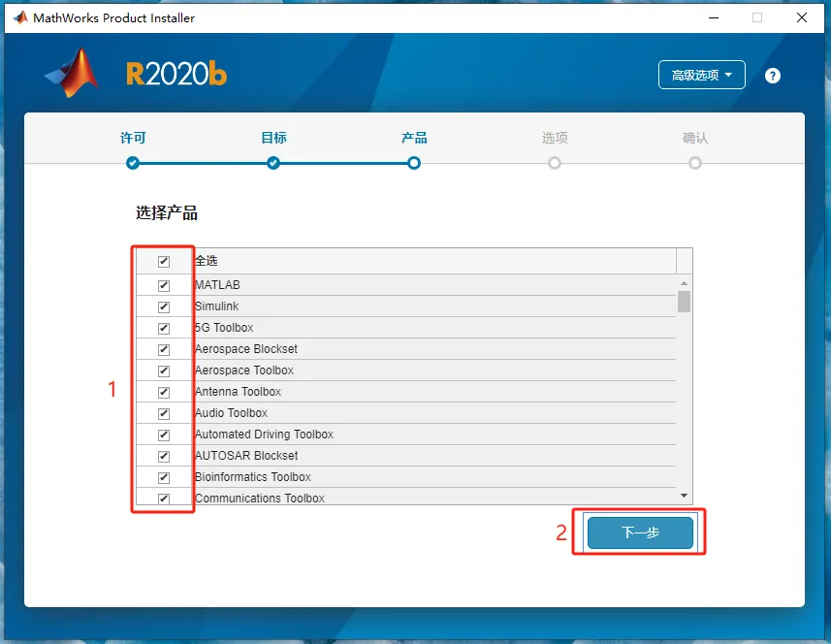This screenshot has width=831, height=644.
Task: Go to the 许可 step
Action: (x=133, y=138)
